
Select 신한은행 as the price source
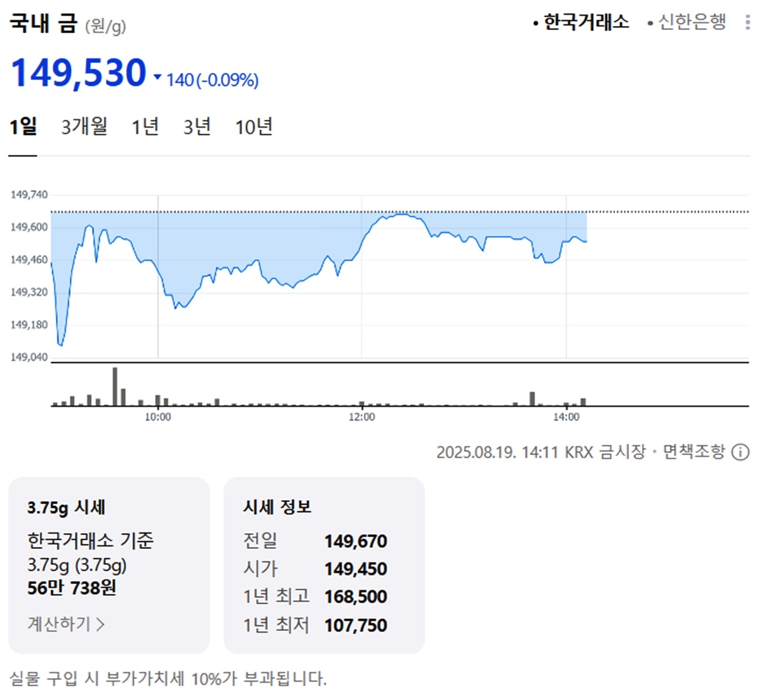[x=687, y=22]
